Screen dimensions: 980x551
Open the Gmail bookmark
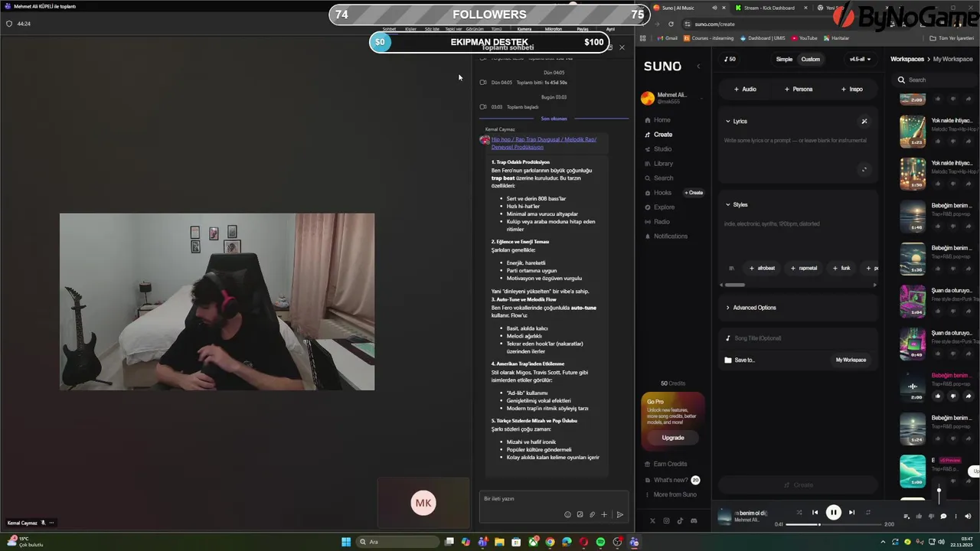point(668,38)
